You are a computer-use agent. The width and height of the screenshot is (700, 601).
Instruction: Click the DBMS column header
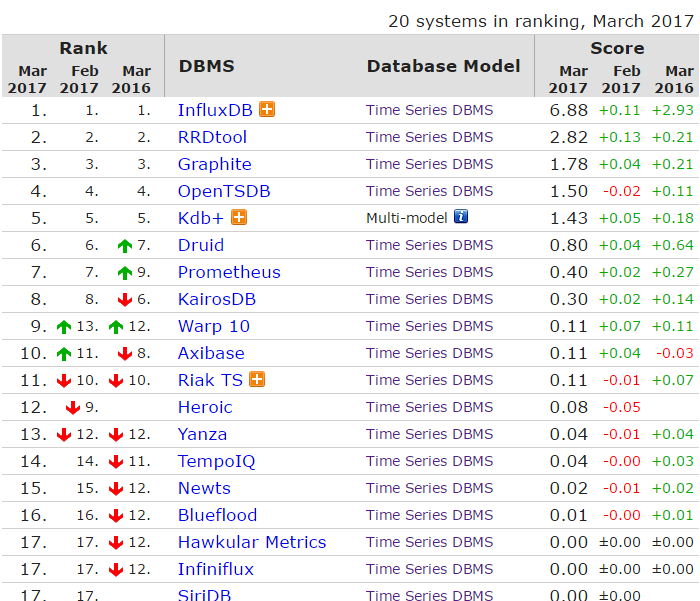pyautogui.click(x=207, y=66)
